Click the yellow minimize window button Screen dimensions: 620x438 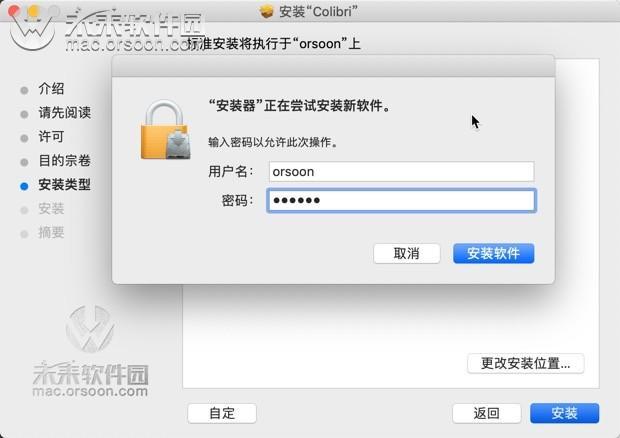pos(34,11)
